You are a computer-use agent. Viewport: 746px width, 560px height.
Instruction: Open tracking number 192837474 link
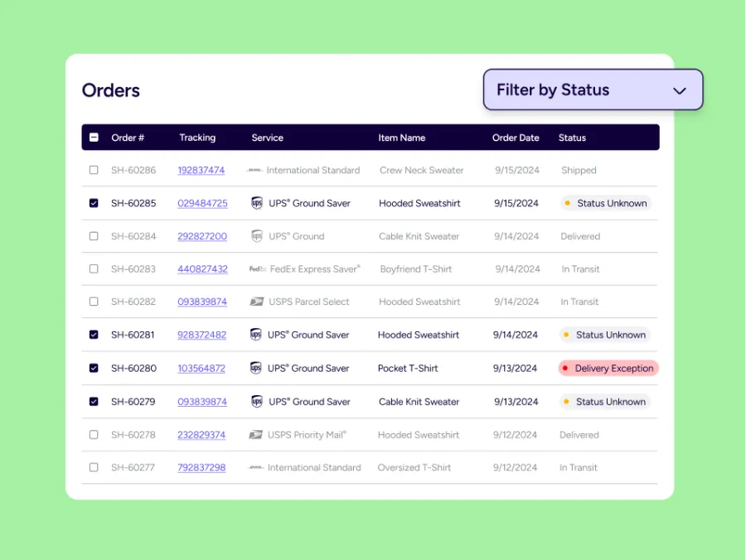point(201,170)
